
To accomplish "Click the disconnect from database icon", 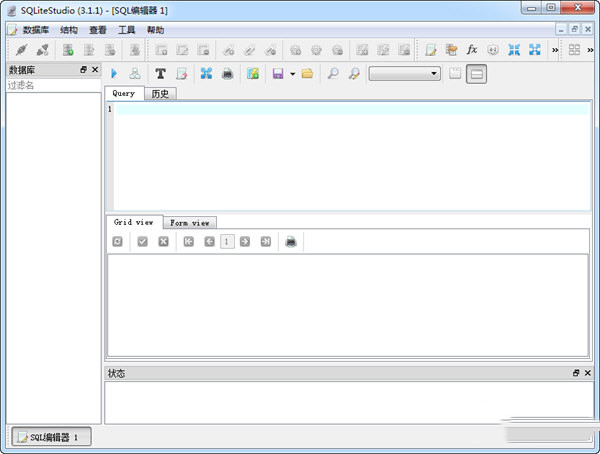I will coord(42,50).
